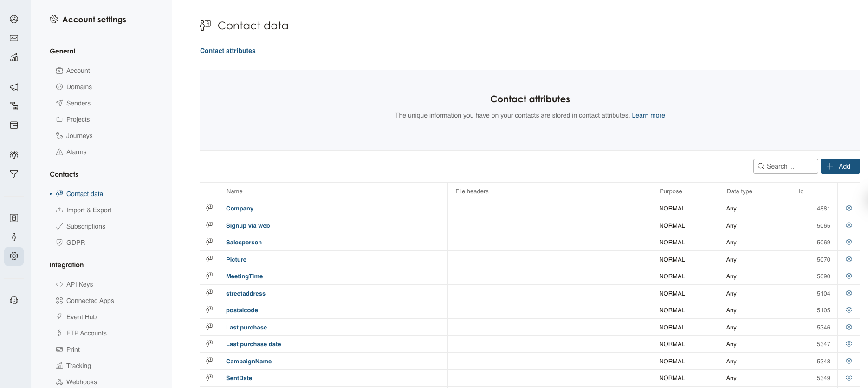Open the API Keys menu item

(x=79, y=284)
